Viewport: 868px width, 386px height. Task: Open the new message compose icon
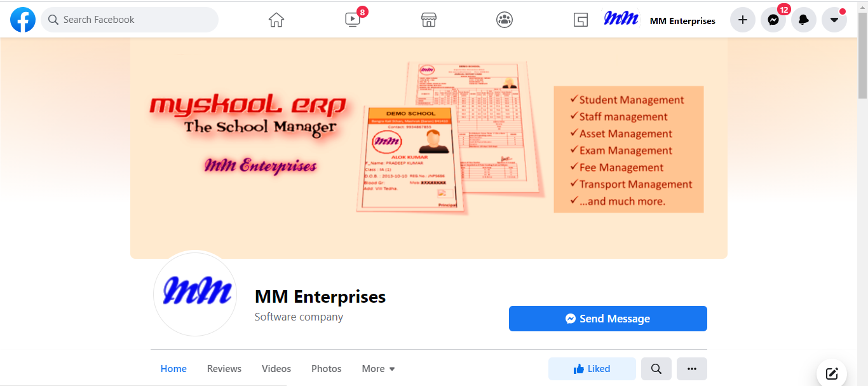pos(832,373)
